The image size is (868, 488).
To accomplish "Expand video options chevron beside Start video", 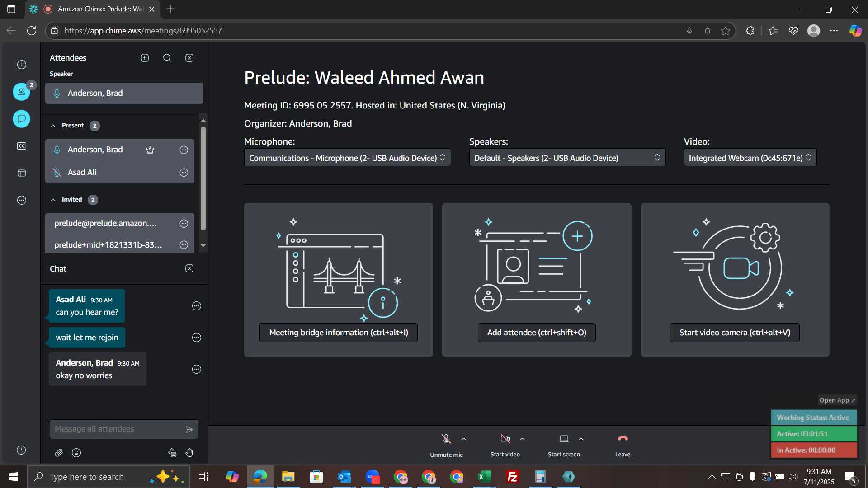I will tap(522, 439).
